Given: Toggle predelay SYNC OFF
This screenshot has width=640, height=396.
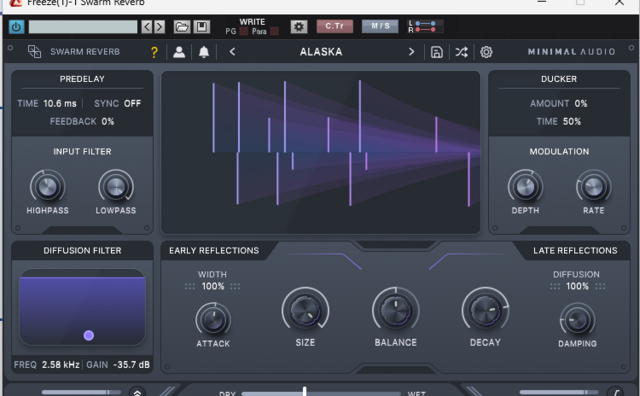Looking at the screenshot, I should [x=132, y=104].
